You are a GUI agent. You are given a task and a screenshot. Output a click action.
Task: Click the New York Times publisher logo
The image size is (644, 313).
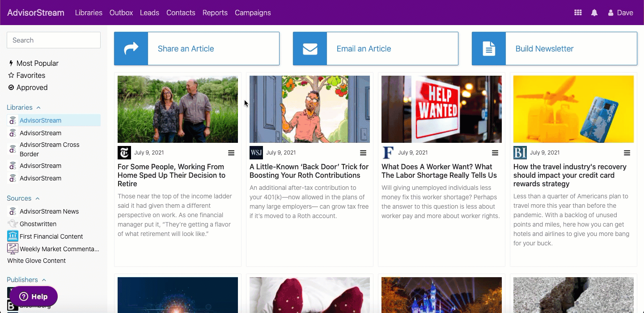[124, 153]
